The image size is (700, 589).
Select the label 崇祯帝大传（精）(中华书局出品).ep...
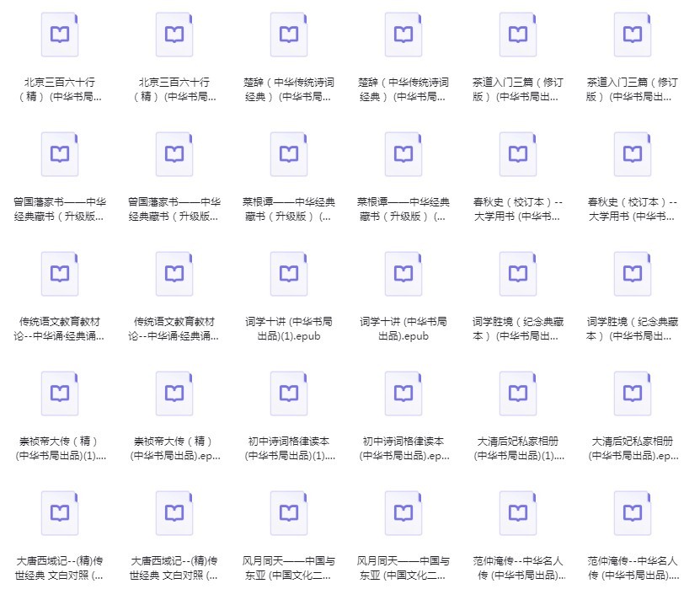tap(174, 448)
